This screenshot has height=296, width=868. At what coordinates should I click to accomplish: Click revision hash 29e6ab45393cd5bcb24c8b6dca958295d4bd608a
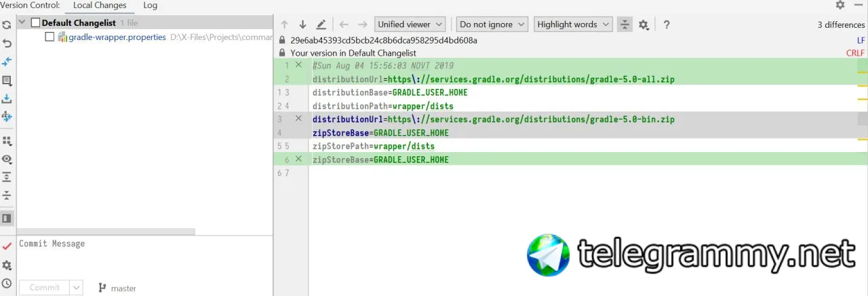point(384,40)
